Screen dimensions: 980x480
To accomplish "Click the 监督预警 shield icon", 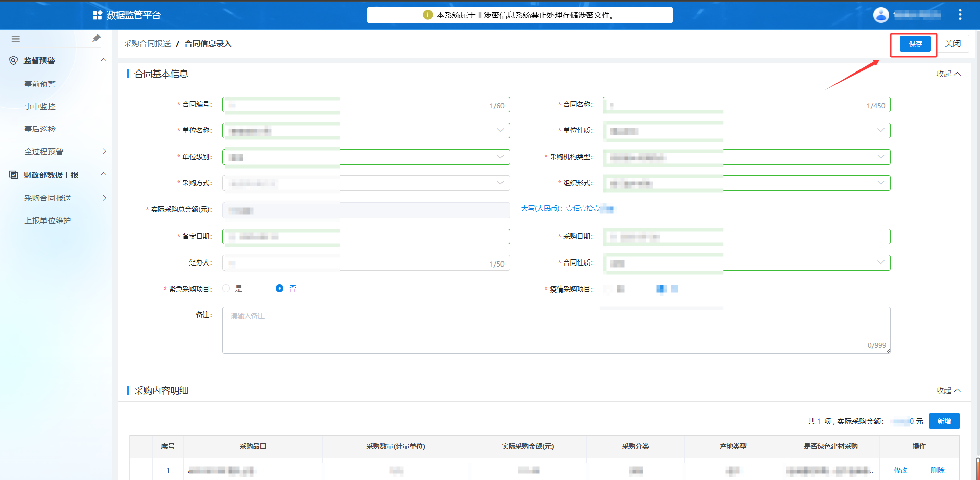I will pyautogui.click(x=14, y=60).
